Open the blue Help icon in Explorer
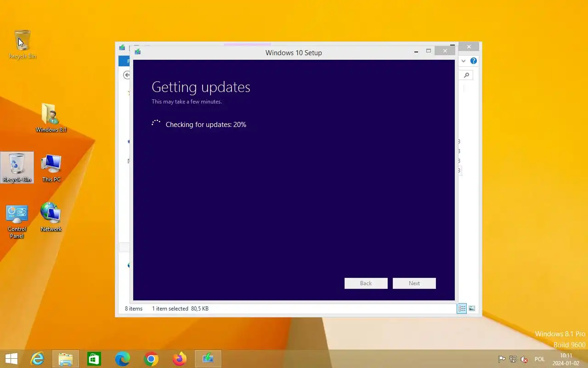The width and height of the screenshot is (588, 368). tap(474, 61)
